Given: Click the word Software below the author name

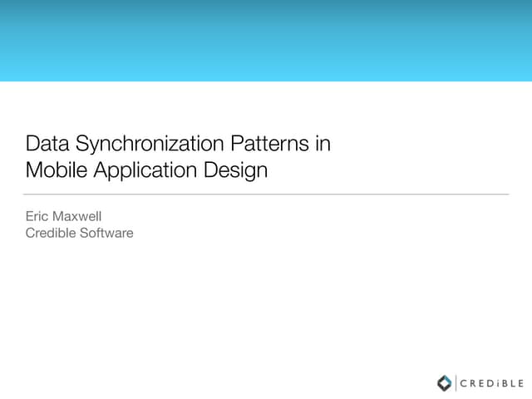Looking at the screenshot, I should tap(106, 233).
